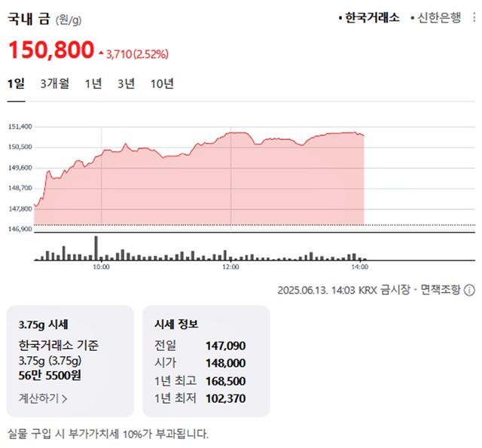Click the current price 150,800
482x448 pixels.
(x=50, y=50)
